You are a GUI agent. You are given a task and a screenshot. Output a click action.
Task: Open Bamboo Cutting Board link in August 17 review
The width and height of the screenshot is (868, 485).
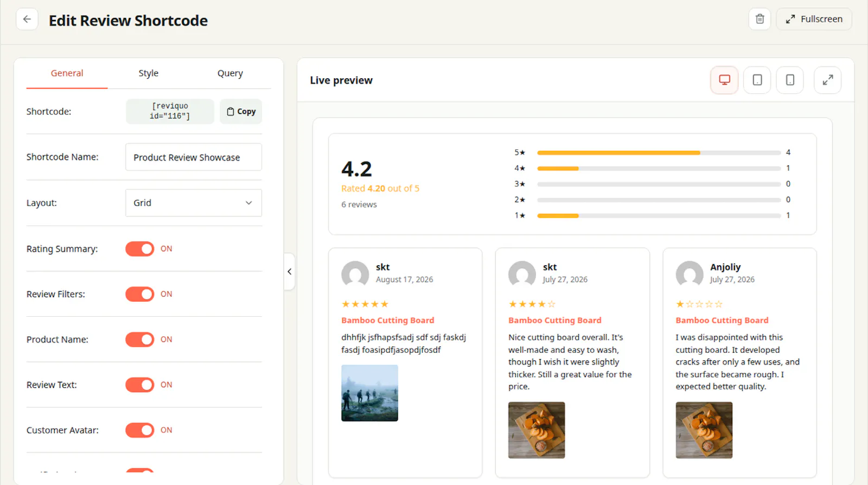[x=388, y=320]
